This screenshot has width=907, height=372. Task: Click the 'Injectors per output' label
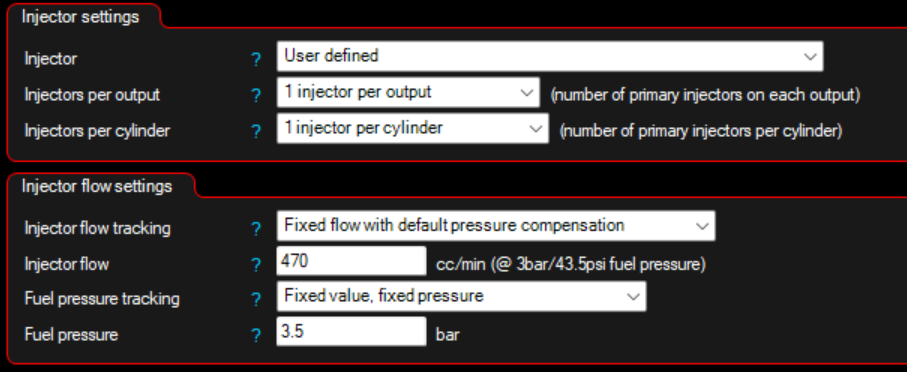(92, 95)
